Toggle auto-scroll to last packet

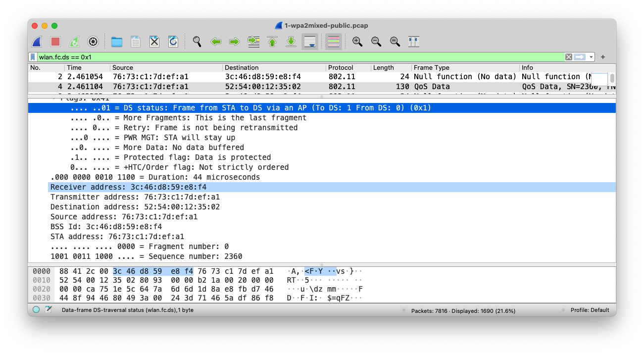[310, 42]
